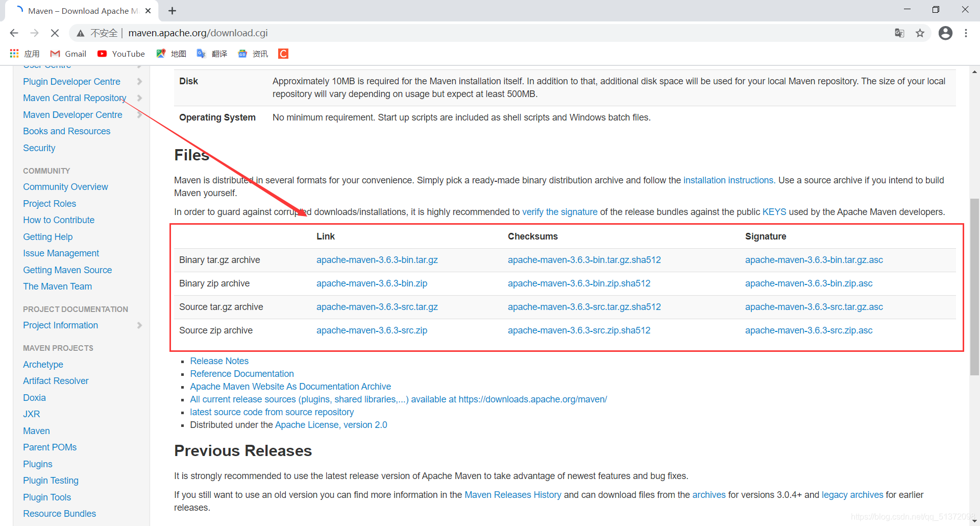Open the Doxia sidebar link
The width and height of the screenshot is (980, 526).
pyautogui.click(x=34, y=398)
